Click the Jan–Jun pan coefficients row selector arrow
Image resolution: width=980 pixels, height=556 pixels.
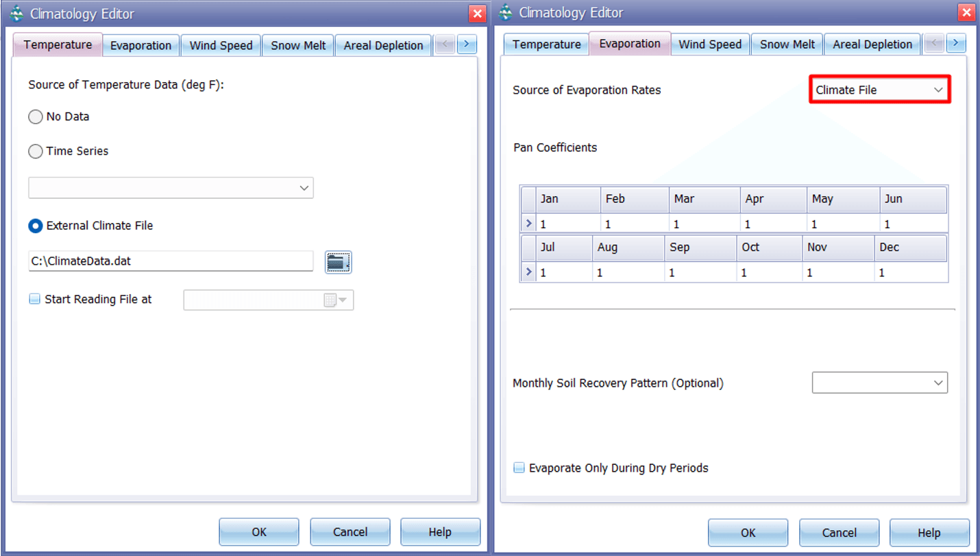pyautogui.click(x=528, y=223)
